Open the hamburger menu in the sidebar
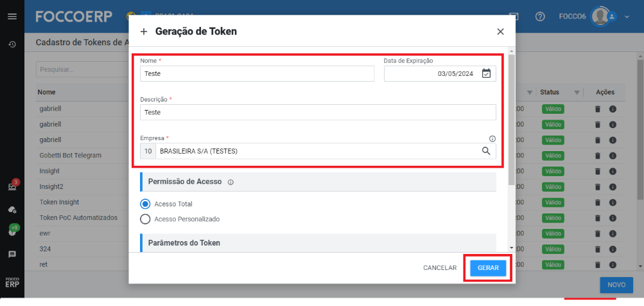The image size is (644, 306). click(12, 17)
